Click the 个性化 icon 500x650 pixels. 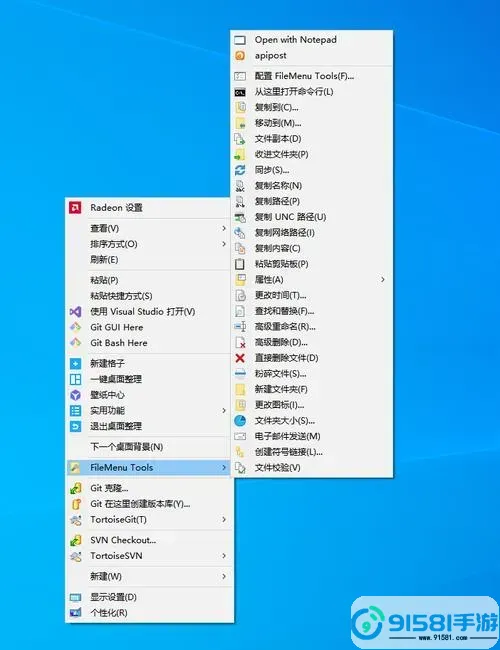(75, 613)
